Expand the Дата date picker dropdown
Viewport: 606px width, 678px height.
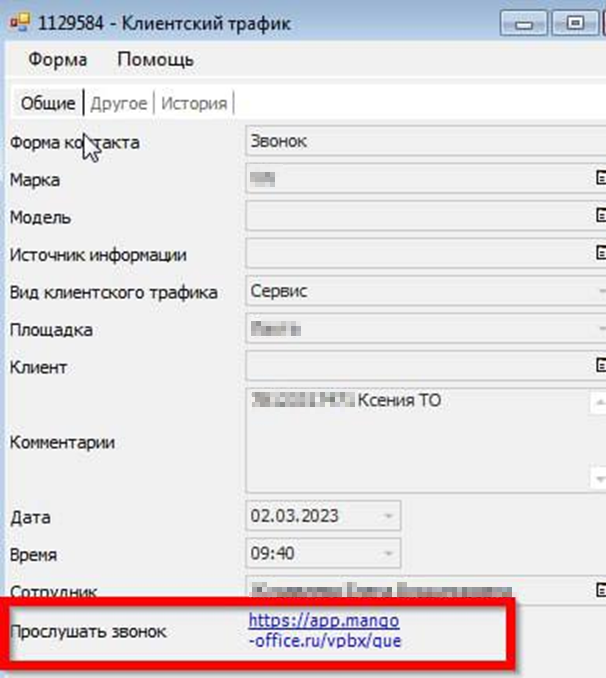click(x=388, y=517)
